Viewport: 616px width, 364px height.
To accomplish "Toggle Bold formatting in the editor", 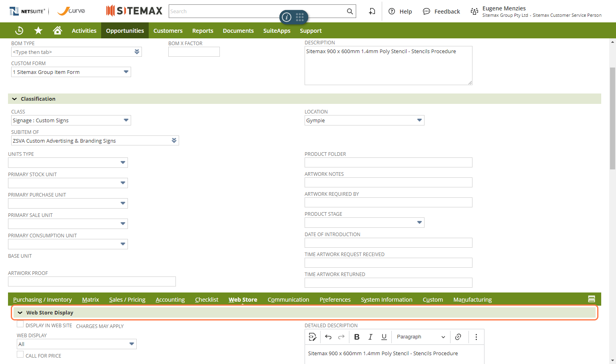I will 357,337.
